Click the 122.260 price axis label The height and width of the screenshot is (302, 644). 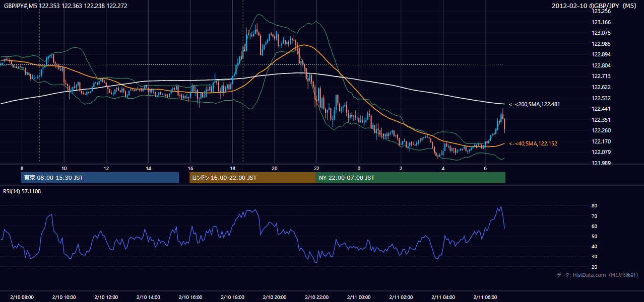(601, 130)
